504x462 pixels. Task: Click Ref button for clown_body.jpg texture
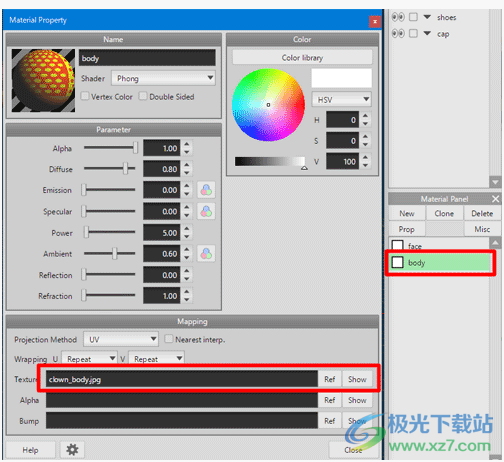(330, 379)
